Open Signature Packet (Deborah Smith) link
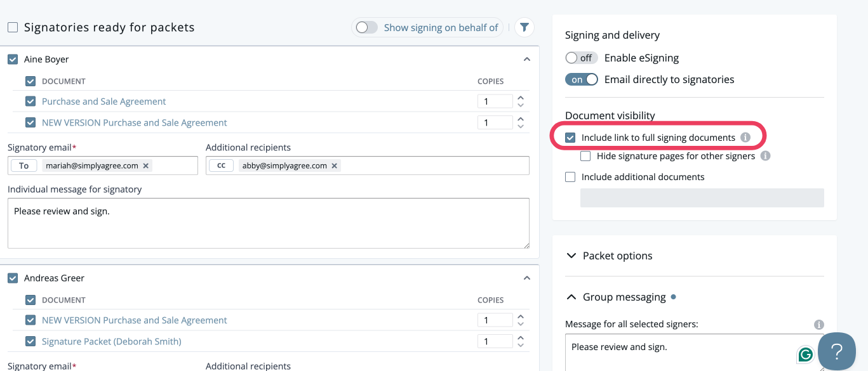This screenshot has height=371, width=868. point(111,341)
